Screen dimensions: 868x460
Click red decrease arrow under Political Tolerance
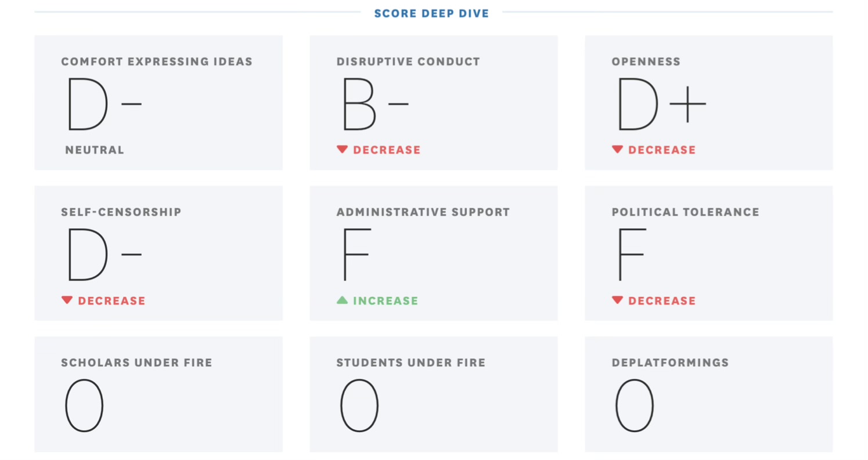(x=617, y=300)
